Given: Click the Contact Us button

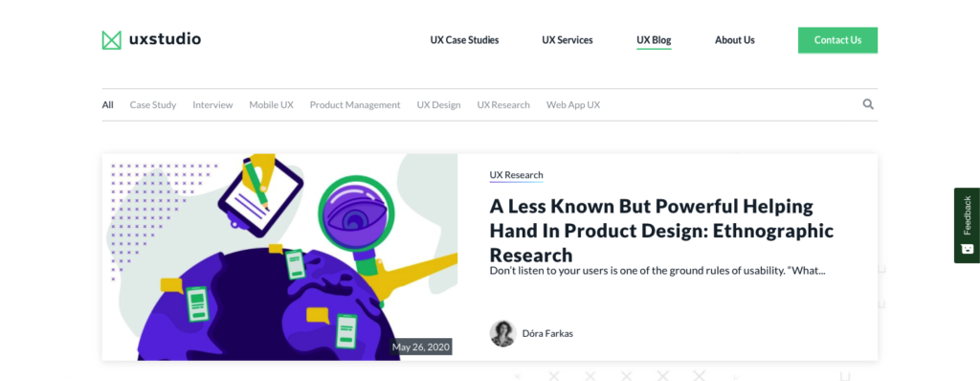Looking at the screenshot, I should pos(837,40).
